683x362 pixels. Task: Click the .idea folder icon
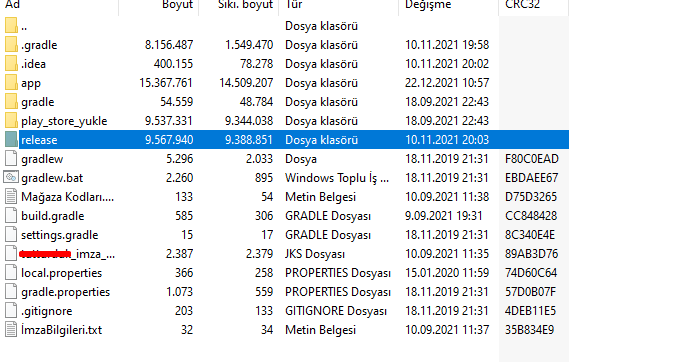point(11,64)
